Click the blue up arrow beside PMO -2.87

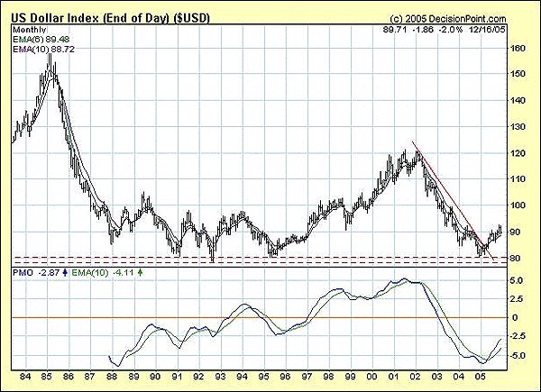pos(65,273)
